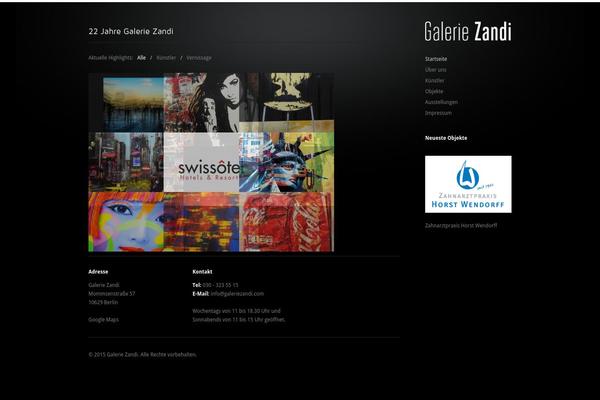View the Impressum page
Viewport: 600px width, 400px height.
[438, 113]
